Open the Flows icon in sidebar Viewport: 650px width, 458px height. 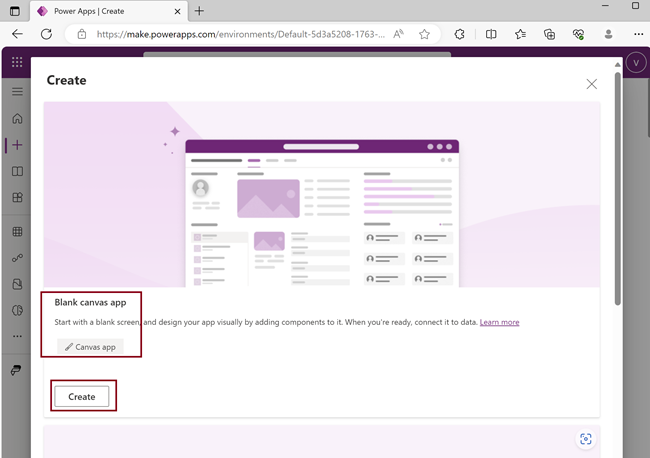tap(17, 258)
